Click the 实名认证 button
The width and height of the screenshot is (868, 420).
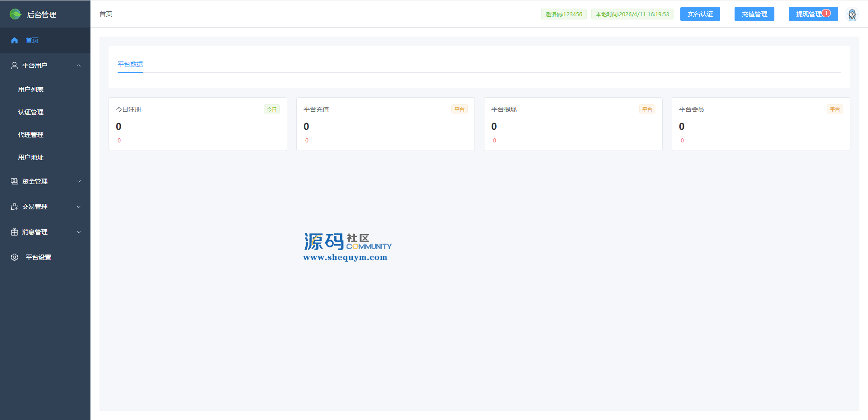[x=700, y=14]
